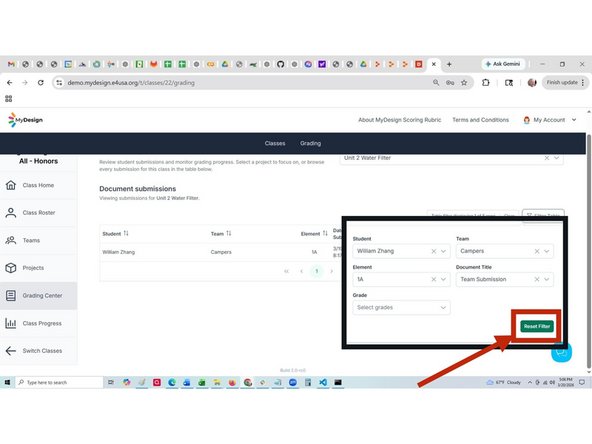The image size is (592, 444).
Task: Click the taskbar search box
Action: click(59, 382)
